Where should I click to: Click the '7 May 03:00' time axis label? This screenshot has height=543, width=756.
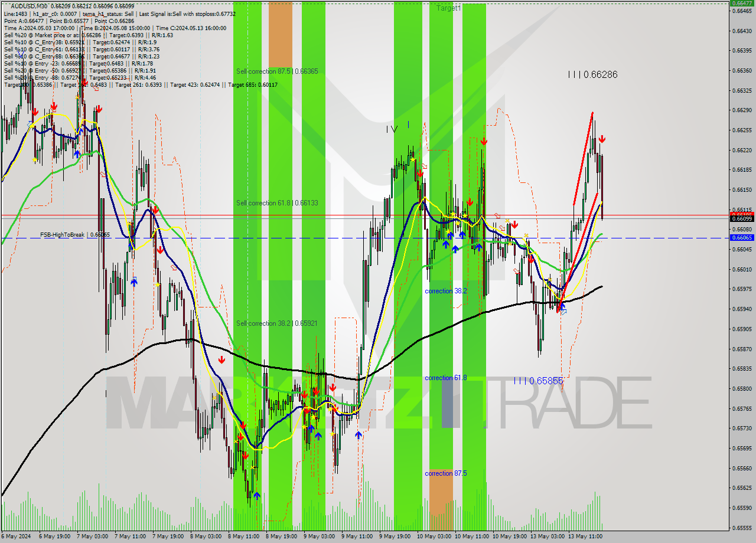(93, 537)
